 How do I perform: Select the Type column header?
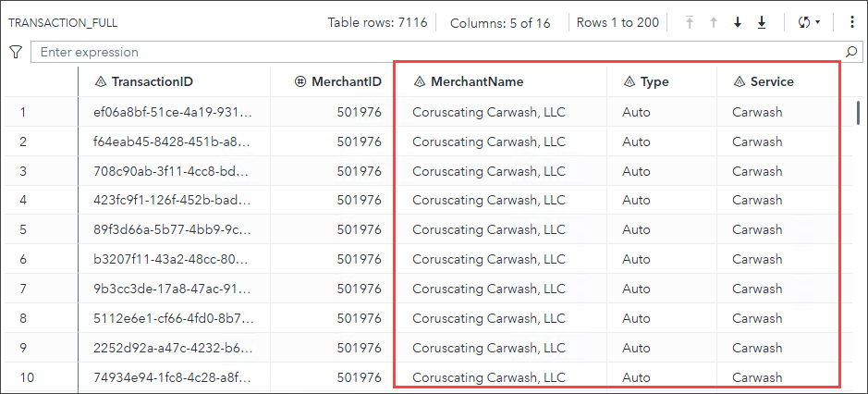[654, 81]
